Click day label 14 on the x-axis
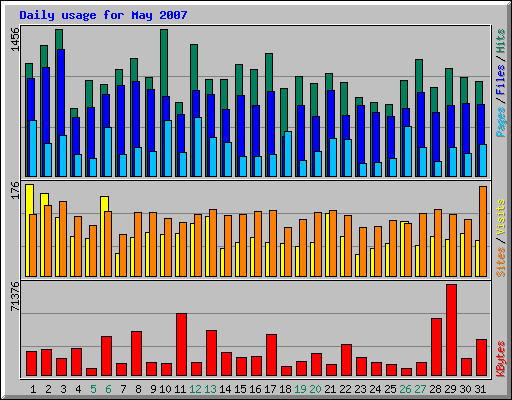 [x=225, y=389]
